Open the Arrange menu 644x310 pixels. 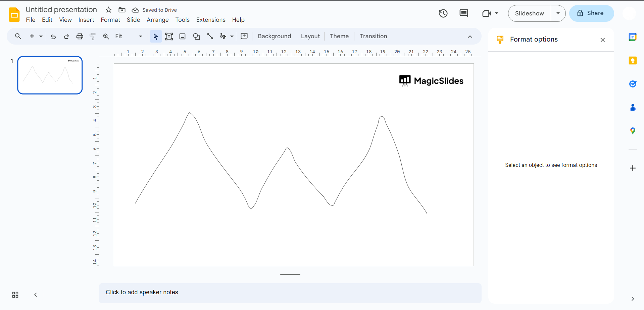(157, 20)
